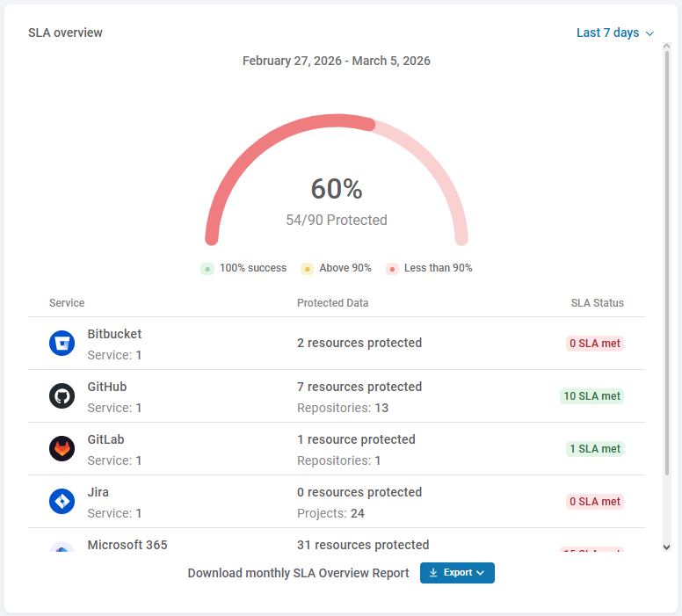This screenshot has width=682, height=616.
Task: Click the red Less than 90% legend dot
Action: (x=392, y=269)
